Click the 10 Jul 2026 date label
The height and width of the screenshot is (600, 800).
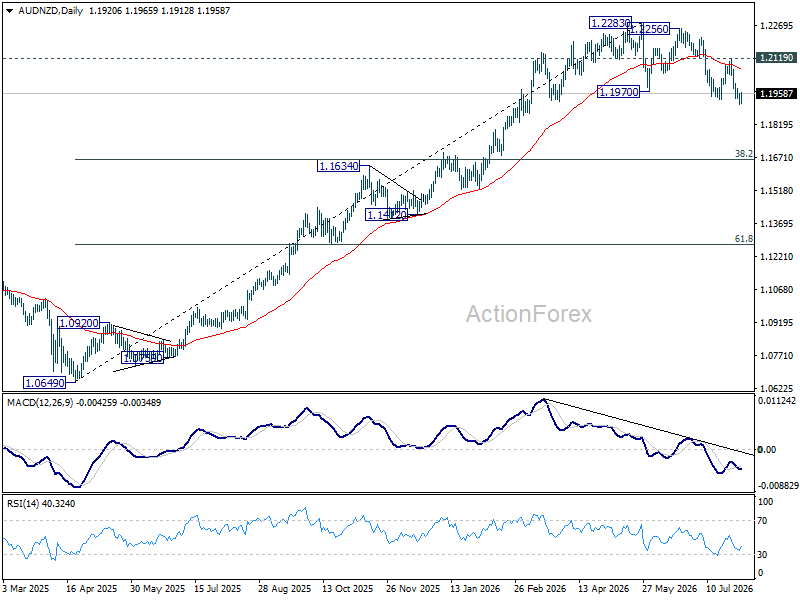pyautogui.click(x=730, y=589)
